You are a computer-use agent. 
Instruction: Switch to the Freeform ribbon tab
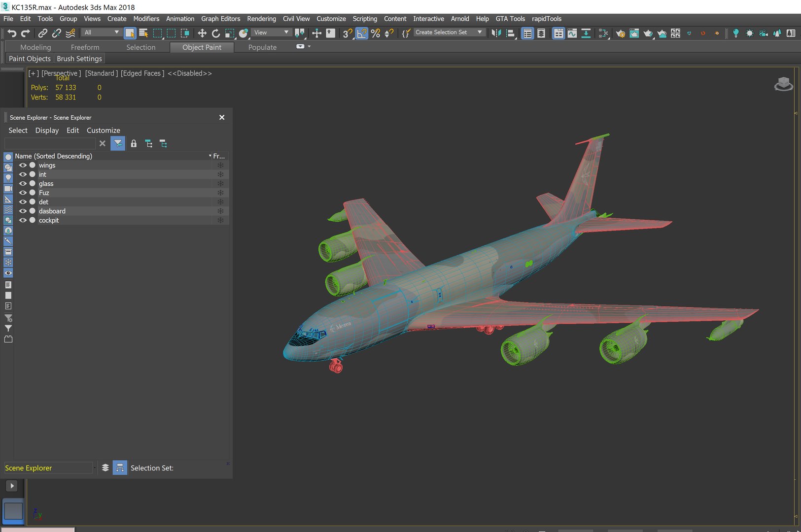click(85, 47)
